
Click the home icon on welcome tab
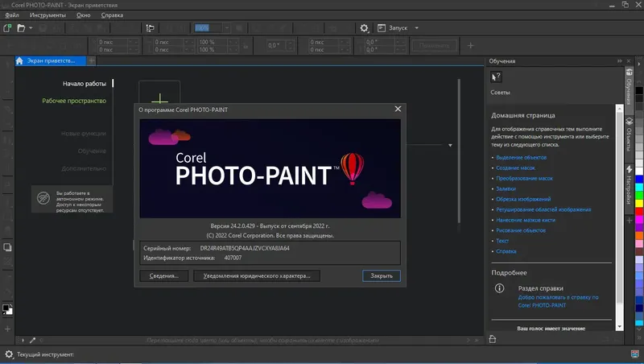21,60
